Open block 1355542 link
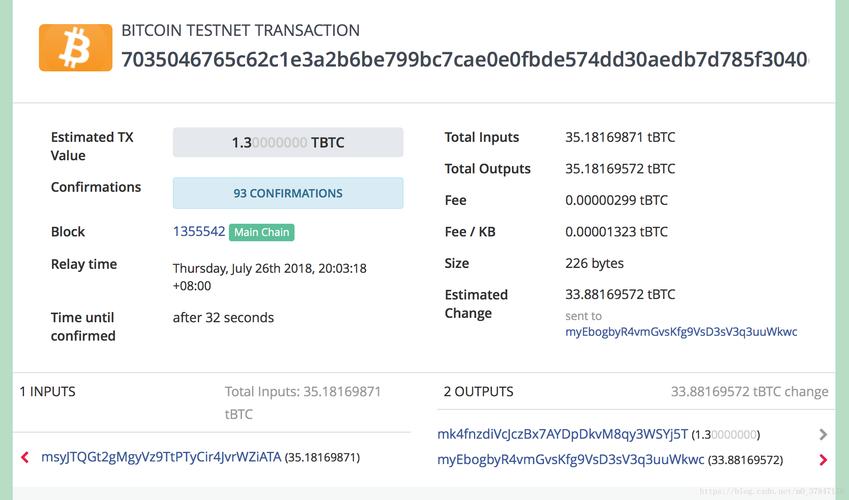The width and height of the screenshot is (849, 500). (x=199, y=231)
